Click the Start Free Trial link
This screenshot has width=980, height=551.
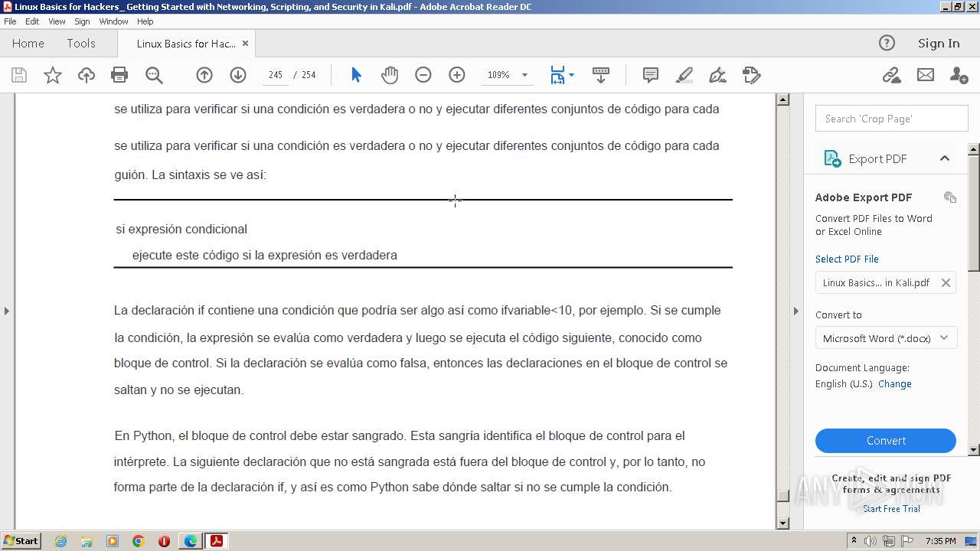point(891,509)
